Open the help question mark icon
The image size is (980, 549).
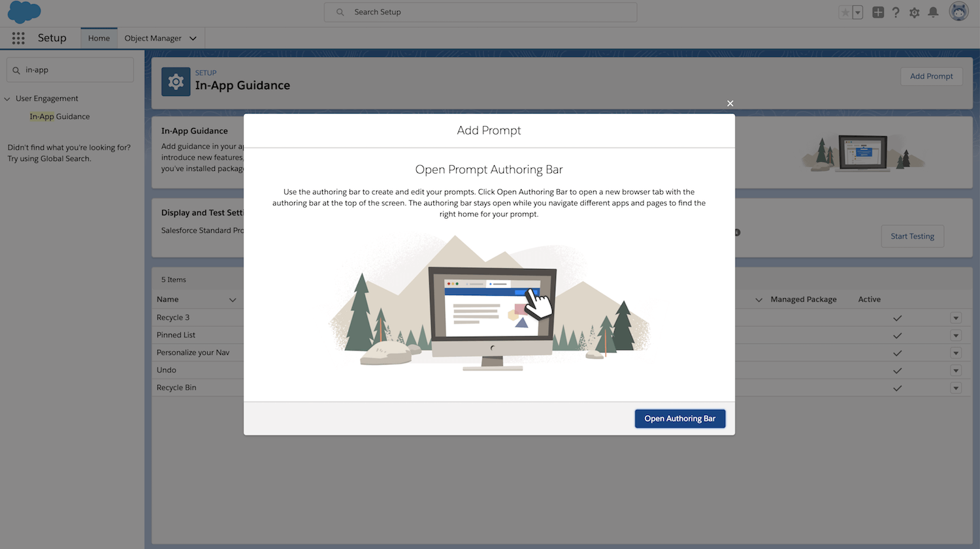point(896,12)
